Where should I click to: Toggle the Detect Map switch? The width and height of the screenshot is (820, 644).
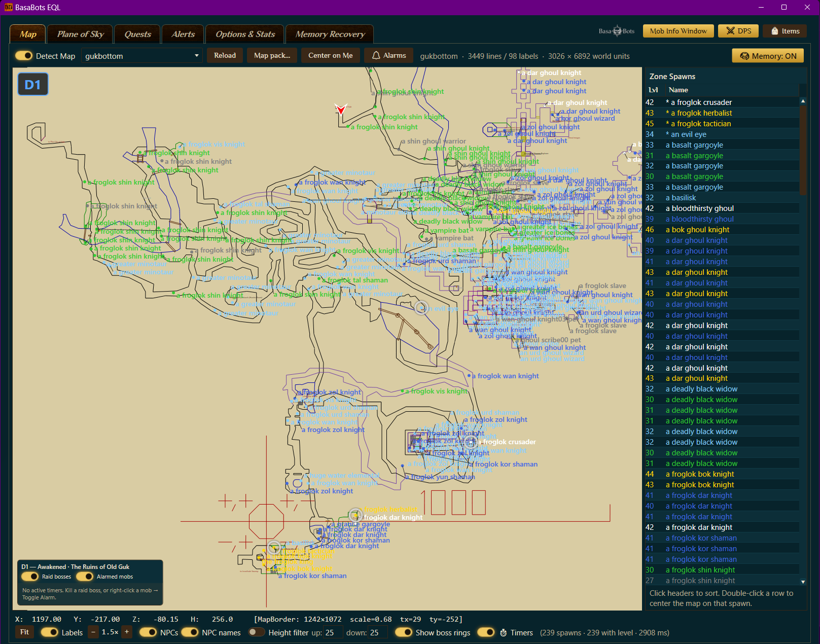coord(24,56)
